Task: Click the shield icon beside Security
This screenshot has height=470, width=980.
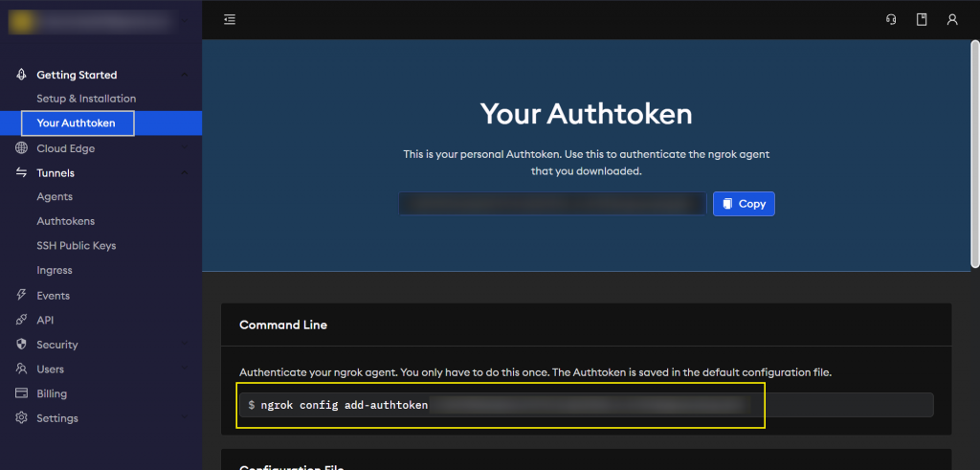Action: pos(21,345)
